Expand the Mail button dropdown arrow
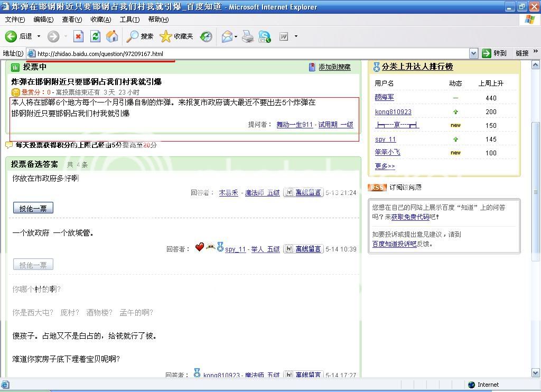Screen dimensions: 541x392 235,36
